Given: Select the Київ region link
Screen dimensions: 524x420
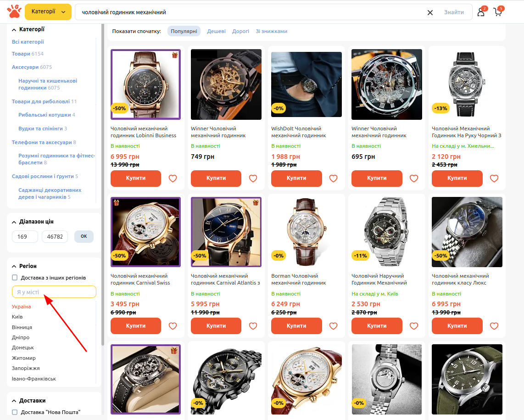Looking at the screenshot, I should 17,317.
